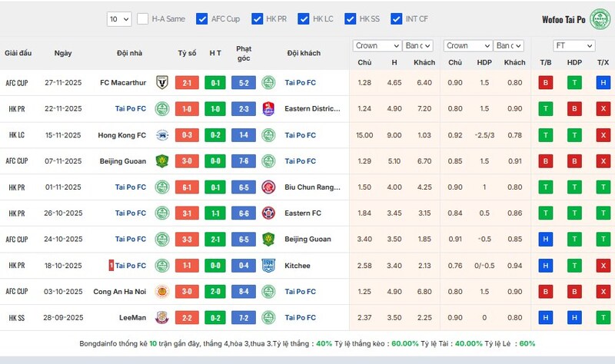Click the Ngày column header

click(x=63, y=53)
